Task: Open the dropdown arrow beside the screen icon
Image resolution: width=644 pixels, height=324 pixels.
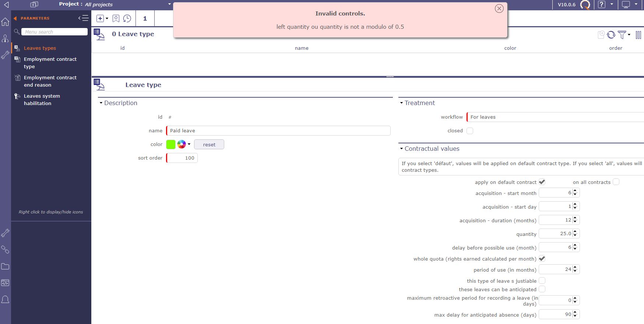Action: 636,4
